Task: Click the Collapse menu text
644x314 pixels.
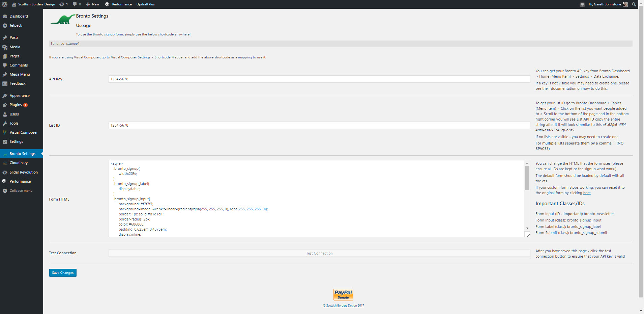Action: [x=21, y=191]
